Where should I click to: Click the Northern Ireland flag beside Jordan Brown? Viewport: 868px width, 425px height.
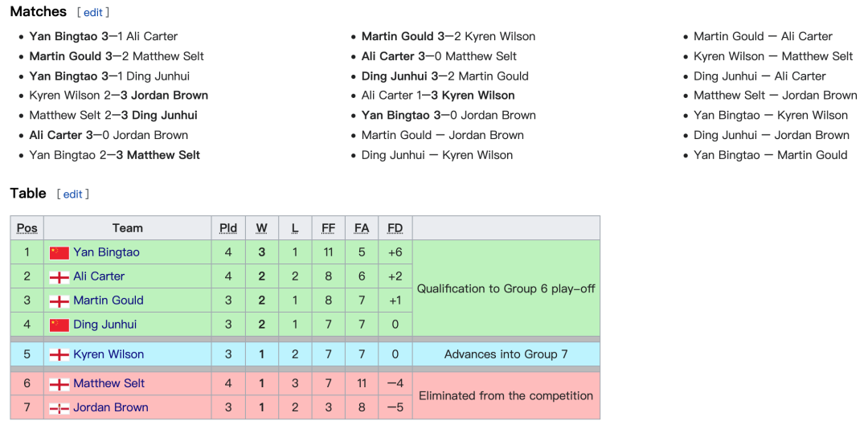(59, 408)
